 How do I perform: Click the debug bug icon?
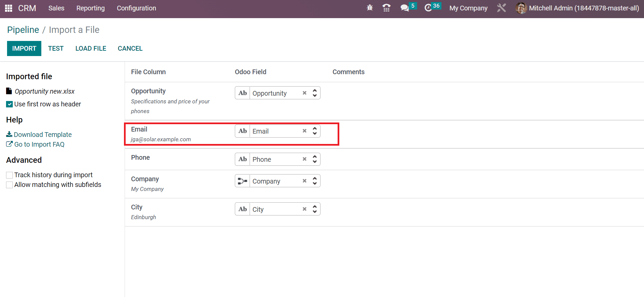tap(370, 8)
